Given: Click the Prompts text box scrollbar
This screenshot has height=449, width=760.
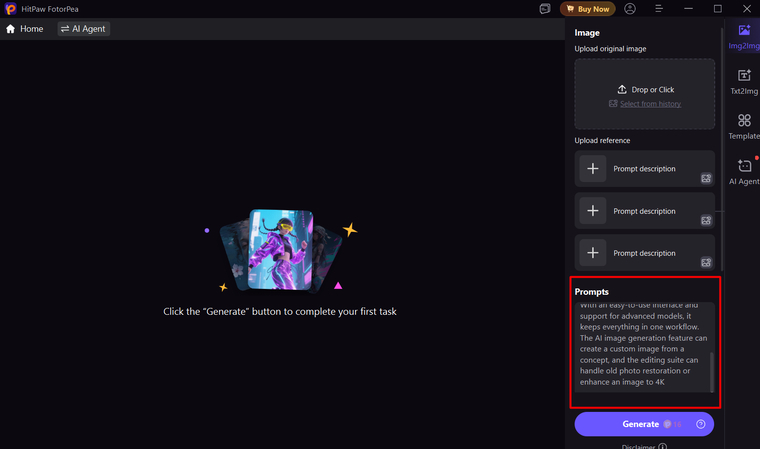Looking at the screenshot, I should 712,372.
